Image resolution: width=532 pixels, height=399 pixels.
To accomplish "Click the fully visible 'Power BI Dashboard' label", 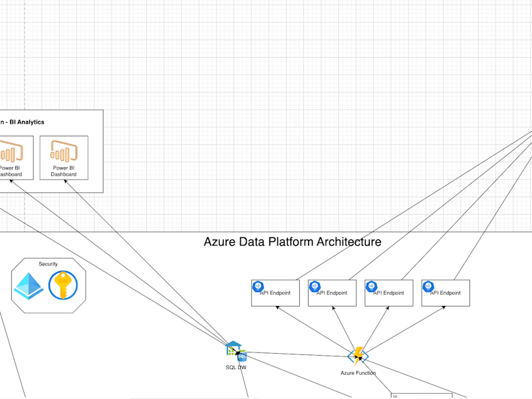I will 64,171.
